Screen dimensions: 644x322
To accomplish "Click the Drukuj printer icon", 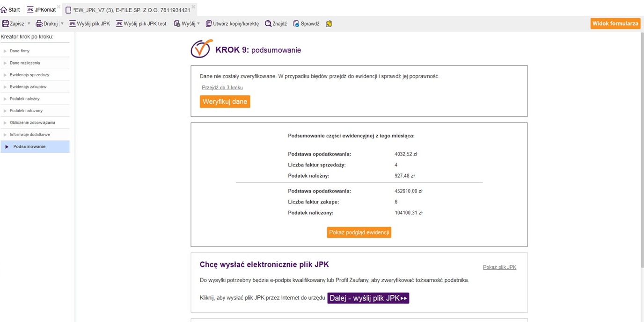I will (39, 24).
